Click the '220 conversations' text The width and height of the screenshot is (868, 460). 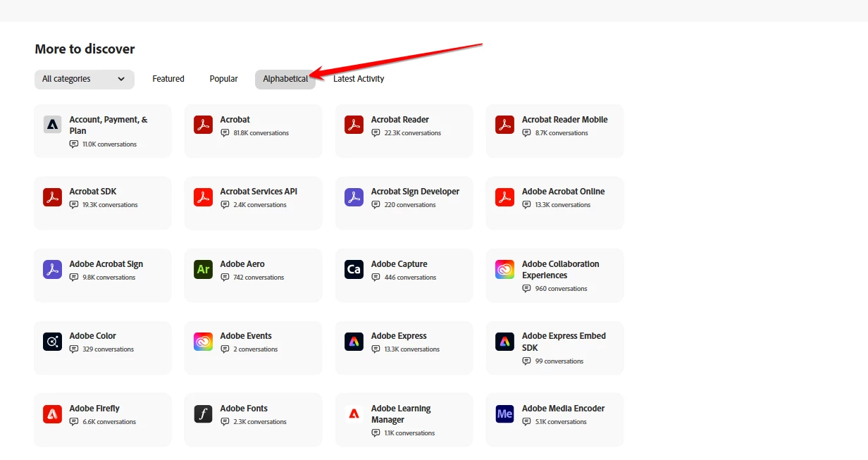tap(410, 205)
